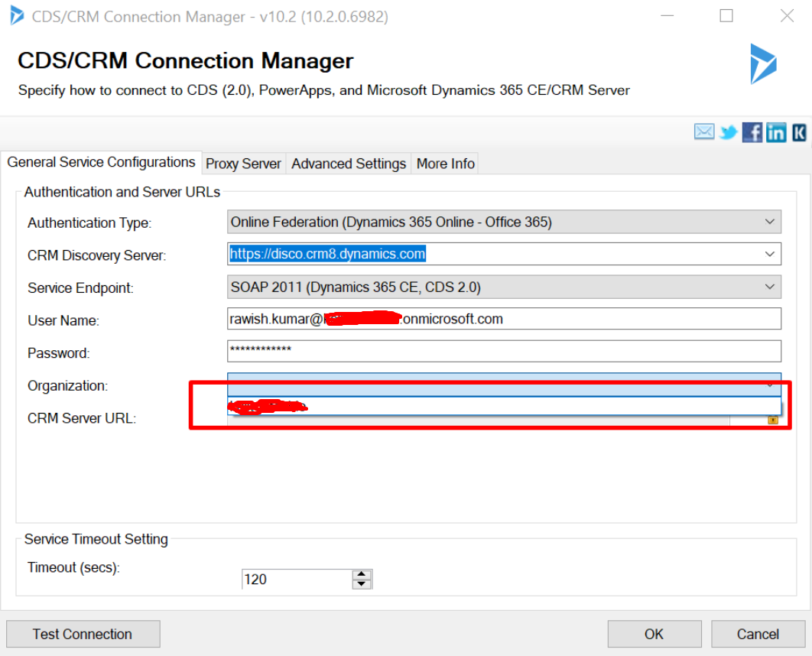Viewport: 812px width, 656px height.
Task: Expand the Authentication Type dropdown
Action: pyautogui.click(x=770, y=222)
